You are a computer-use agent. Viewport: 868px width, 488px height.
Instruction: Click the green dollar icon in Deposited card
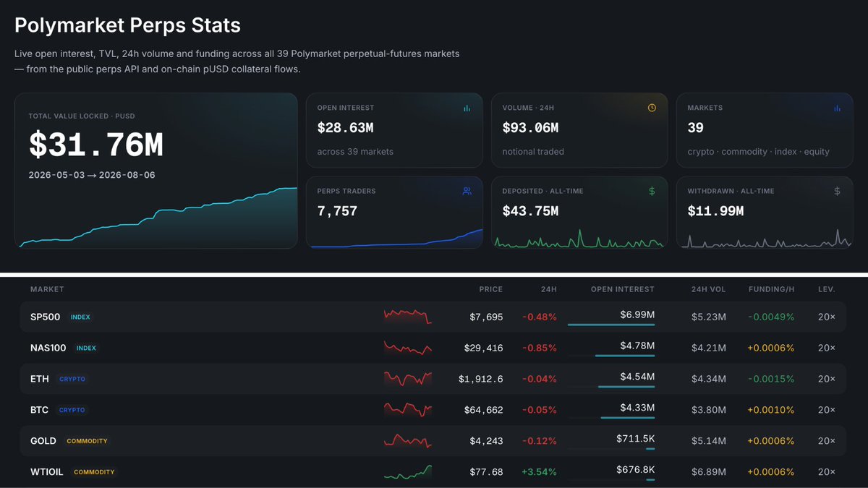point(652,192)
